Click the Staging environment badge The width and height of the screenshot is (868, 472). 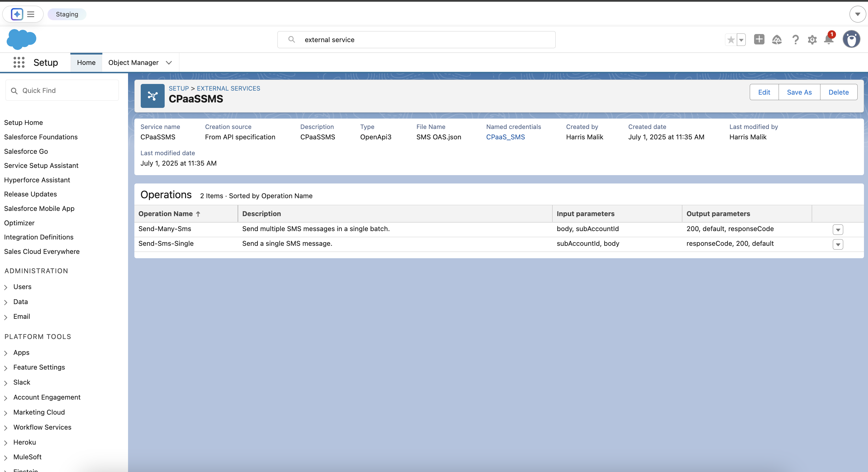[x=67, y=14]
